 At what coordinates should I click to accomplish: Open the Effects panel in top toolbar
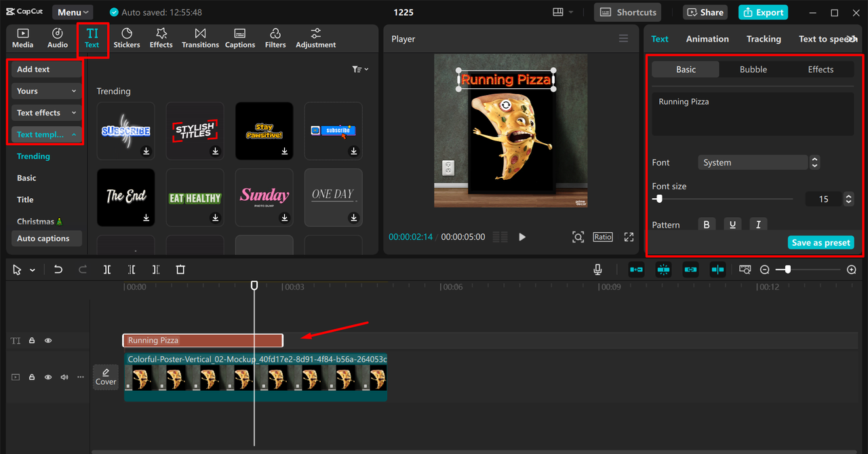(161, 38)
